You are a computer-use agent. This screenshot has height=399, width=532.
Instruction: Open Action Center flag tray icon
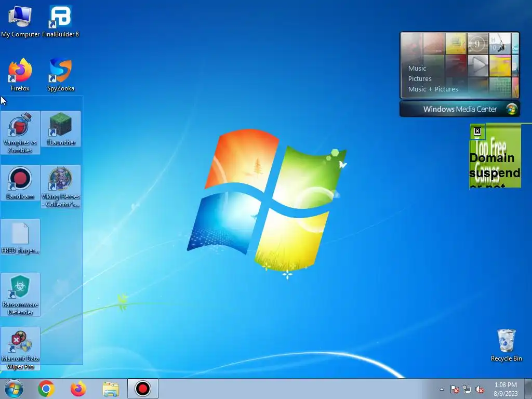click(455, 389)
